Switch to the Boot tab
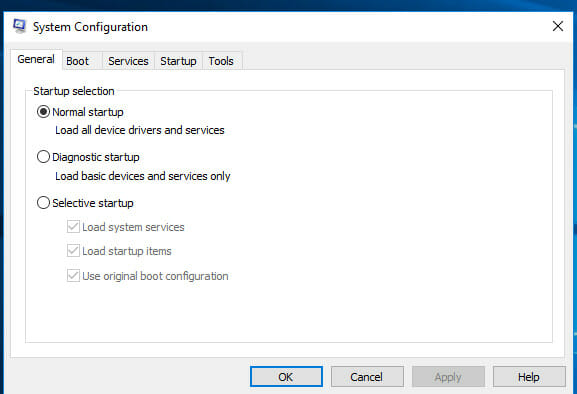The width and height of the screenshot is (577, 394). pos(78,61)
